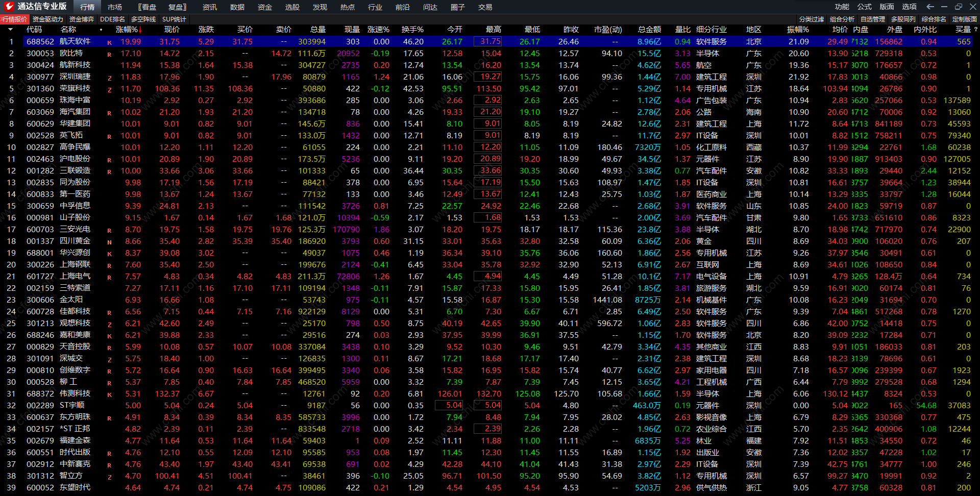Click the back arrow in the title bar
Screen dimensions: 980x496
click(930, 7)
